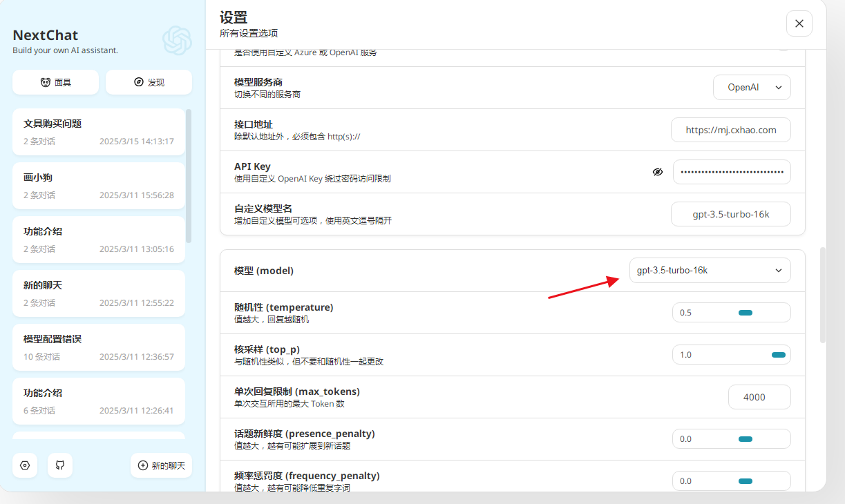Start a new chat with the plus button
The height and width of the screenshot is (504, 845).
(x=161, y=465)
